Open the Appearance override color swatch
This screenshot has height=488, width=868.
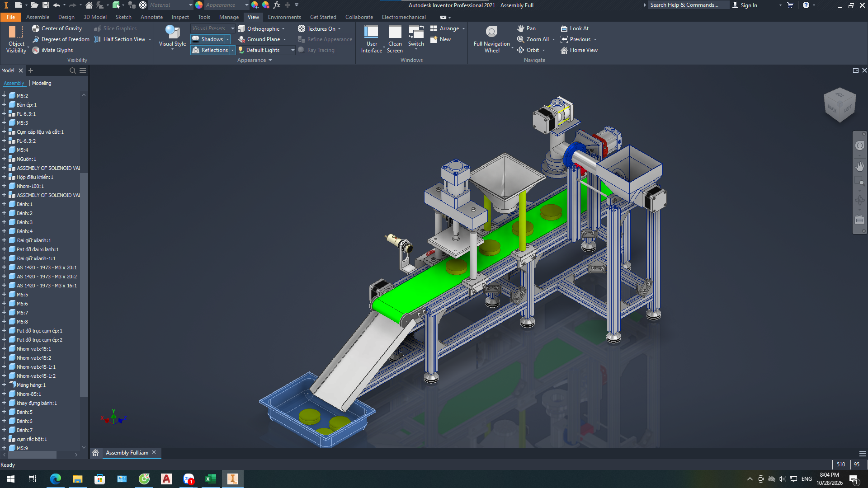(x=199, y=5)
